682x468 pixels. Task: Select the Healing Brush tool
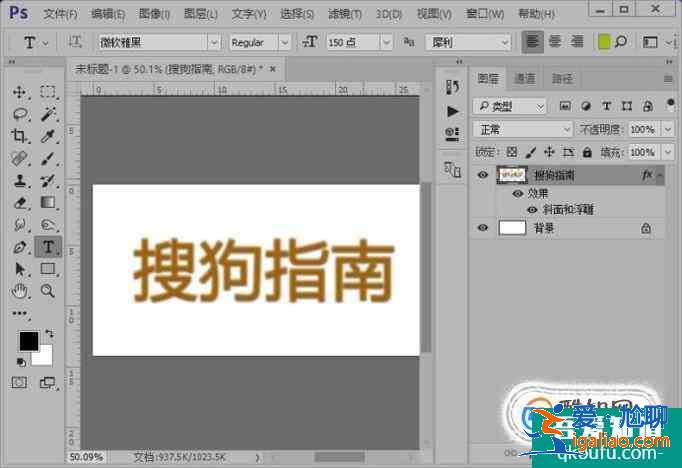[20, 159]
